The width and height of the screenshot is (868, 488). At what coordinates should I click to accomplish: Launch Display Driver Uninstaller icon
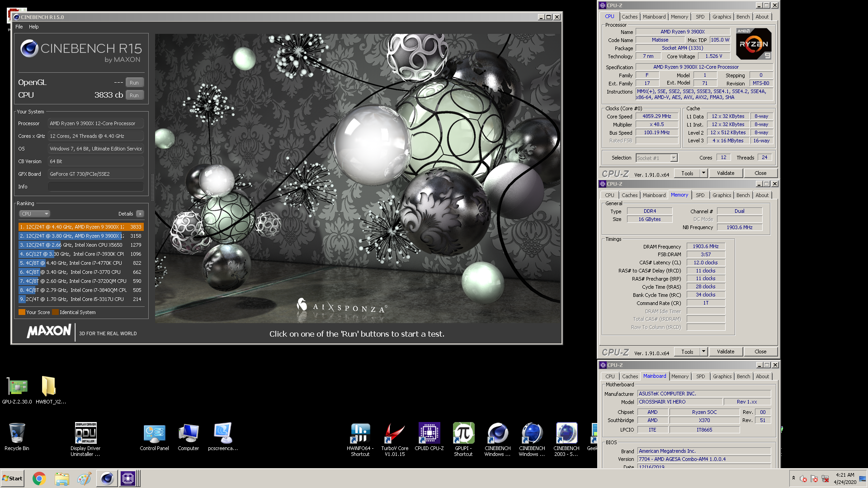pos(85,439)
